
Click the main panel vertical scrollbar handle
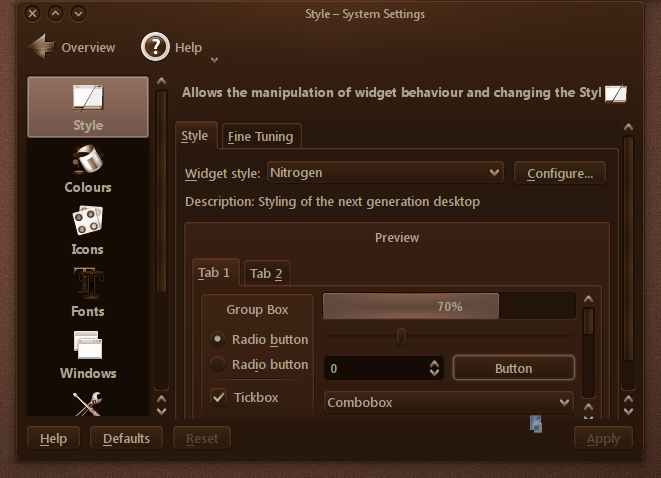[x=628, y=248]
